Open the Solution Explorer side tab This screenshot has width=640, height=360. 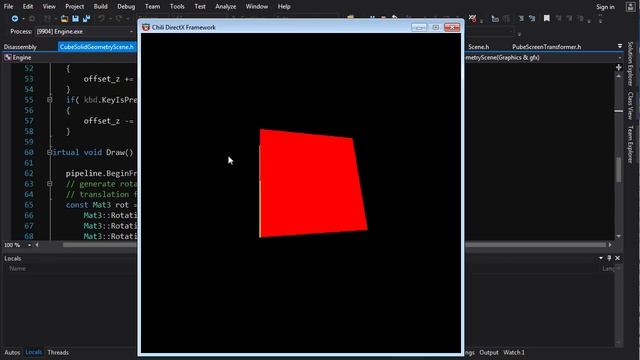click(631, 64)
